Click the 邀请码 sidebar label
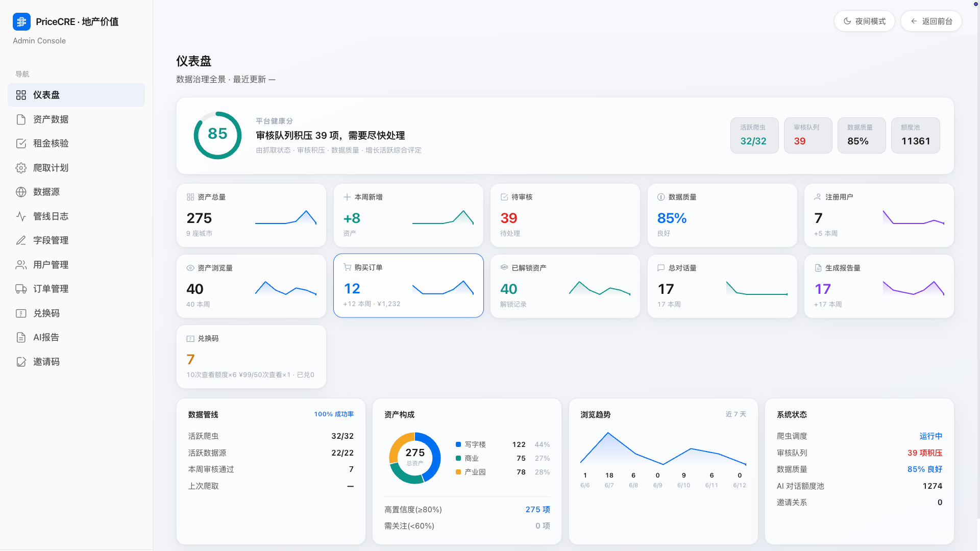This screenshot has height=551, width=980. [46, 362]
